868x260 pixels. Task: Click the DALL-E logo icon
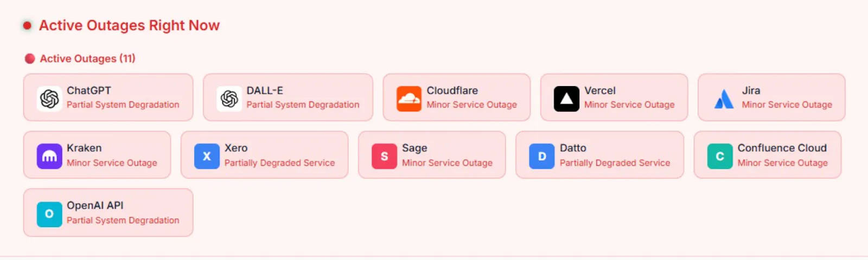pos(229,99)
